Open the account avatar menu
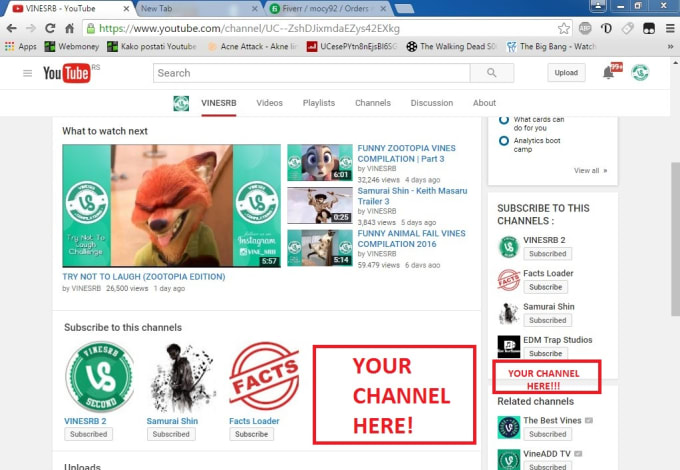This screenshot has height=470, width=680. (x=640, y=73)
